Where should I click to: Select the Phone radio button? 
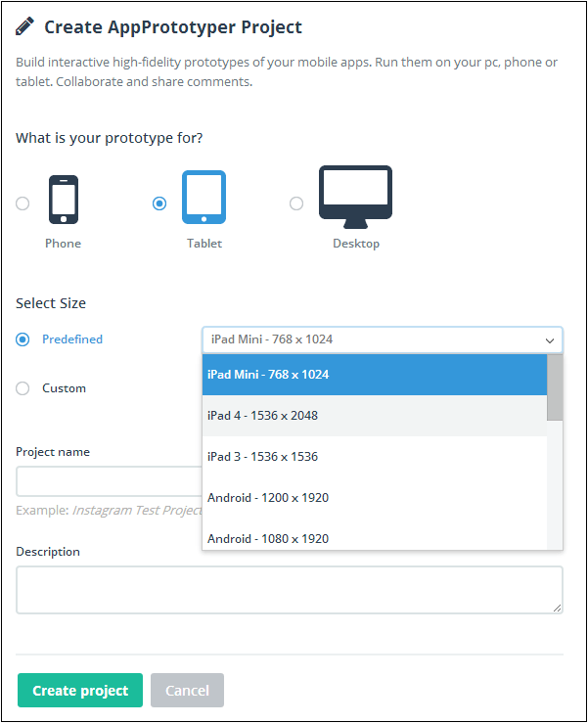[23, 203]
